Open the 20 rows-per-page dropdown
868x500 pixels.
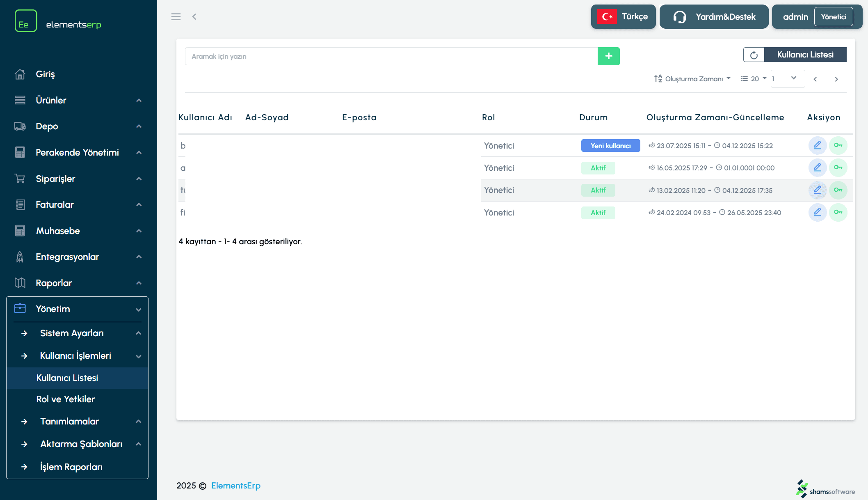754,79
